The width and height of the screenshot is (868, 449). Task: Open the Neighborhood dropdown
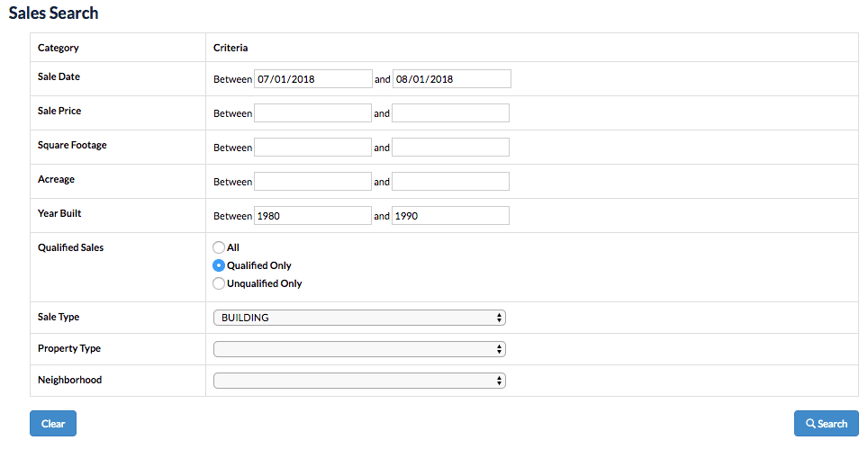(359, 381)
